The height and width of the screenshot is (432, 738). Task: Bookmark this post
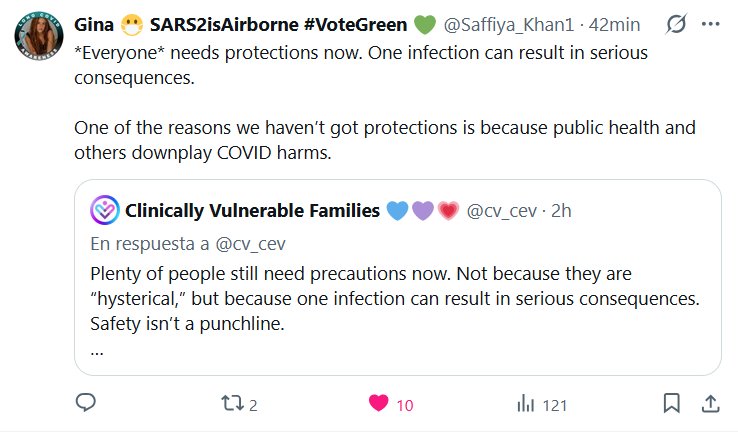click(x=672, y=403)
